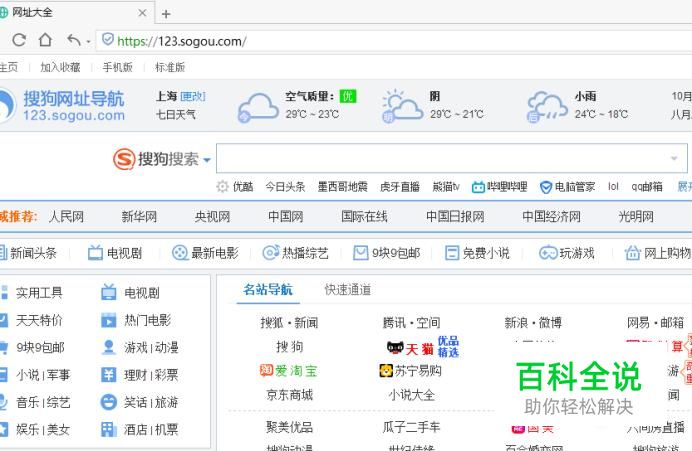
Task: Open 央视网 recommended site
Action: pyautogui.click(x=212, y=217)
